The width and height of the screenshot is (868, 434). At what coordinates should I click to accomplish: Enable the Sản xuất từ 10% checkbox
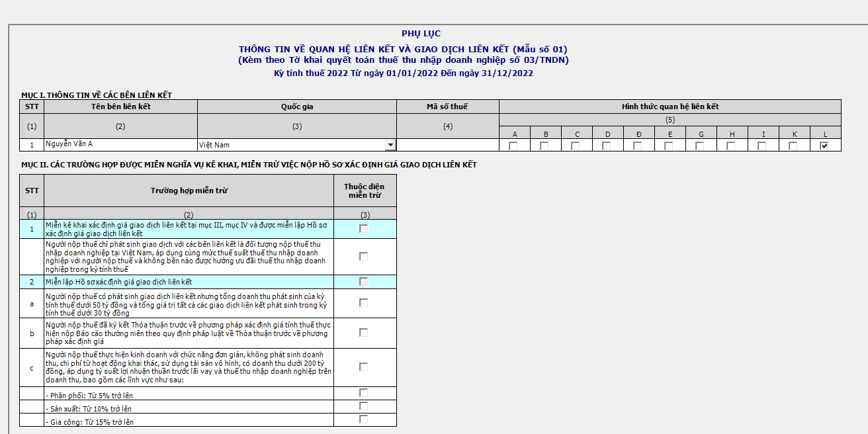pos(364,406)
